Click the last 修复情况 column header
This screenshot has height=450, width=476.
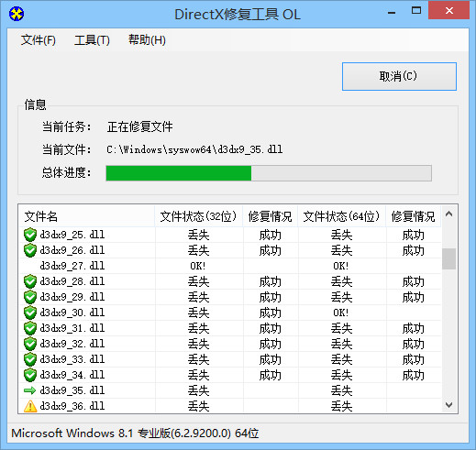pos(414,216)
